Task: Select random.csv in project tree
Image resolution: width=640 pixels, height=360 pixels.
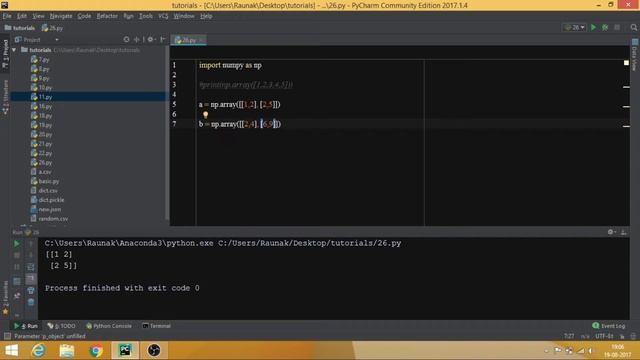Action: pyautogui.click(x=49, y=219)
